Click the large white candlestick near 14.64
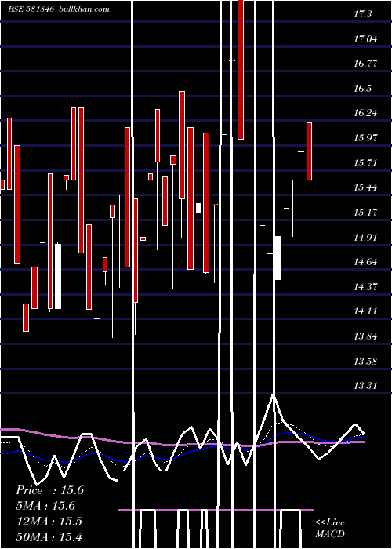Viewport: 392px width, 549px height. pyautogui.click(x=278, y=258)
